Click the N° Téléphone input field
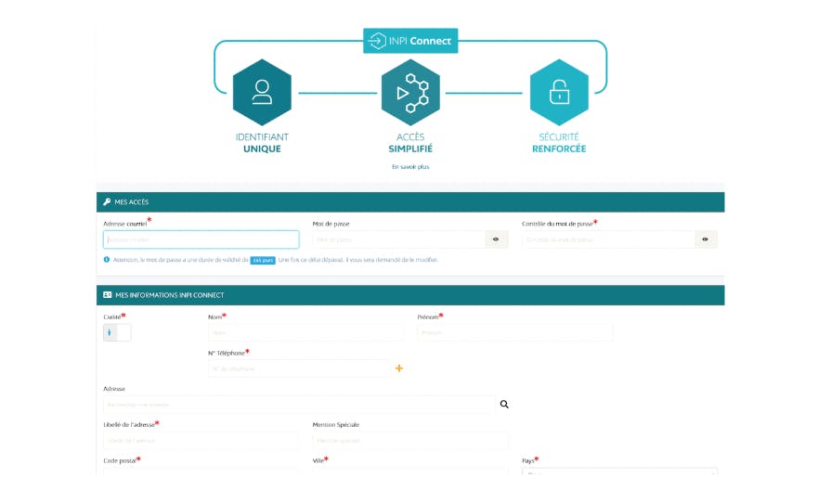 299,368
